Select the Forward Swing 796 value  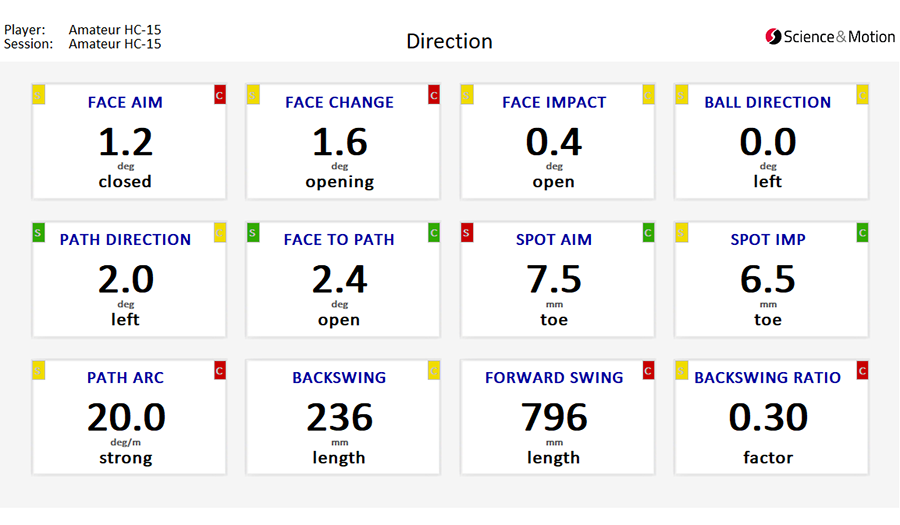[x=554, y=417]
